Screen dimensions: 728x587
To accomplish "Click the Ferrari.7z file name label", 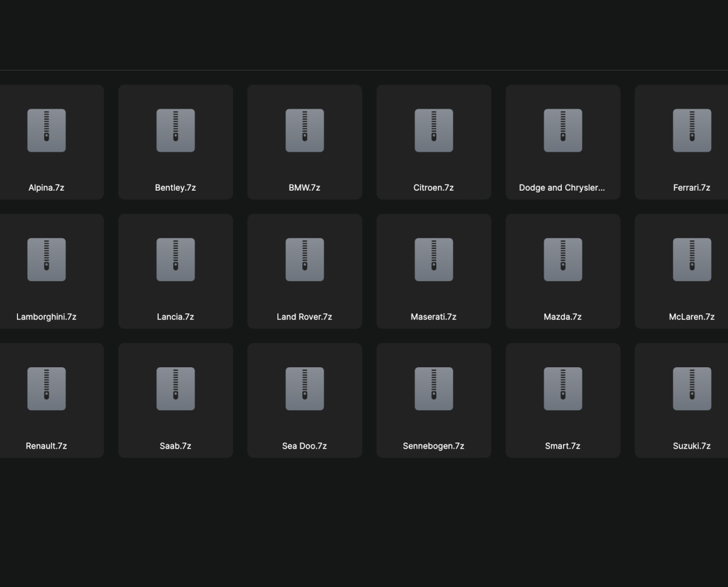I will click(x=692, y=188).
